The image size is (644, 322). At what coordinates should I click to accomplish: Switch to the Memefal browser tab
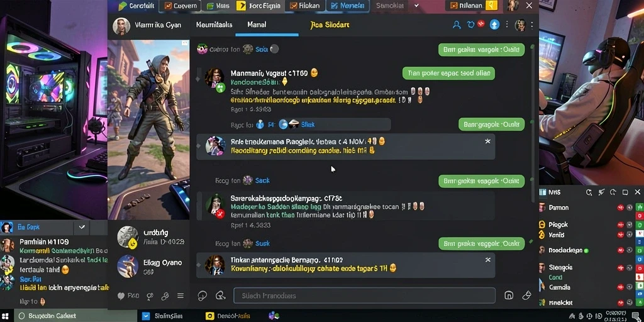[347, 6]
